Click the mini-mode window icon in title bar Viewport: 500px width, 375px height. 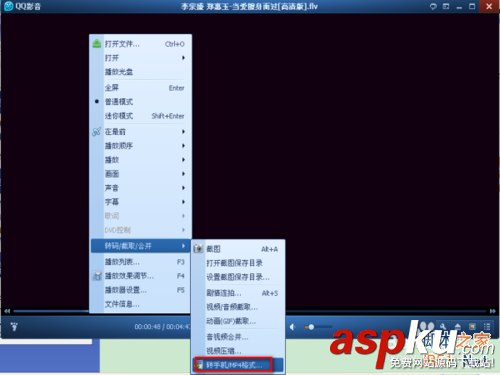click(x=446, y=6)
